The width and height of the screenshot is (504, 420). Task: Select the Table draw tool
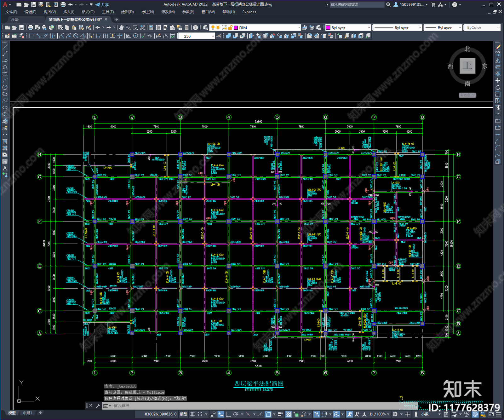(5, 161)
